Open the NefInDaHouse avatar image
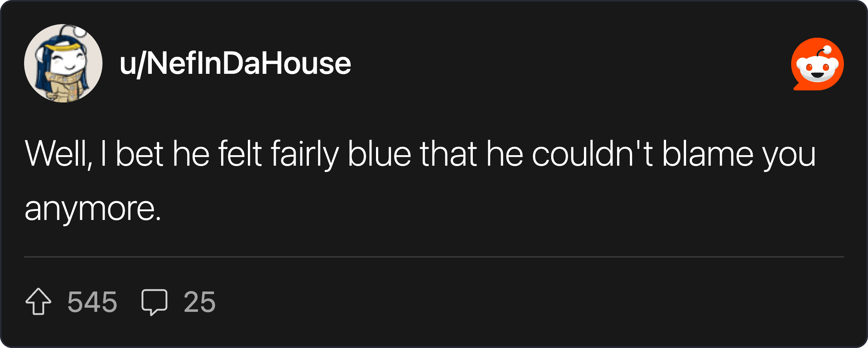Screen dimensions: 868x348 pos(63,63)
